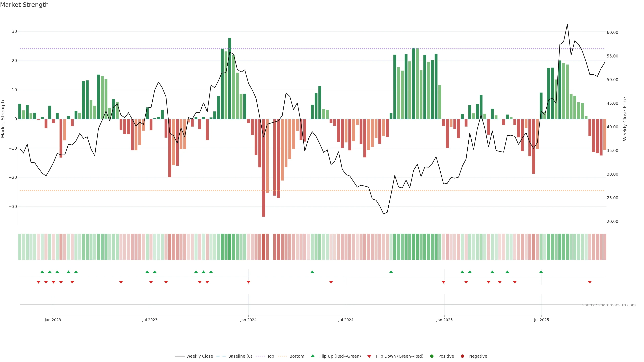Click flip-up triangle near Jul 2025

(x=541, y=272)
